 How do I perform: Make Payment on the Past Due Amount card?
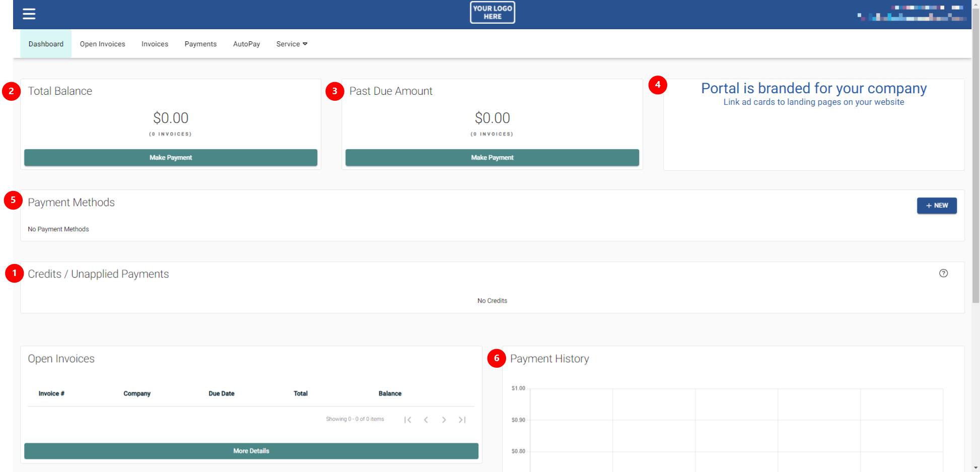[x=492, y=157]
